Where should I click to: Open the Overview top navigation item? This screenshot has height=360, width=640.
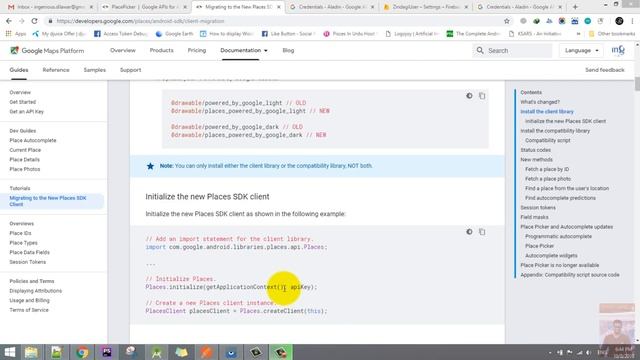(x=123, y=50)
